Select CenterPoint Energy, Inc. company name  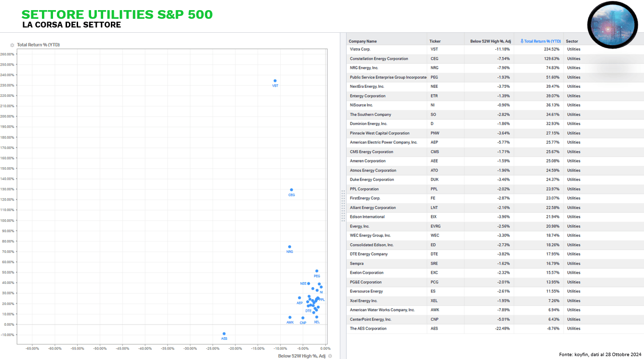[371, 319]
